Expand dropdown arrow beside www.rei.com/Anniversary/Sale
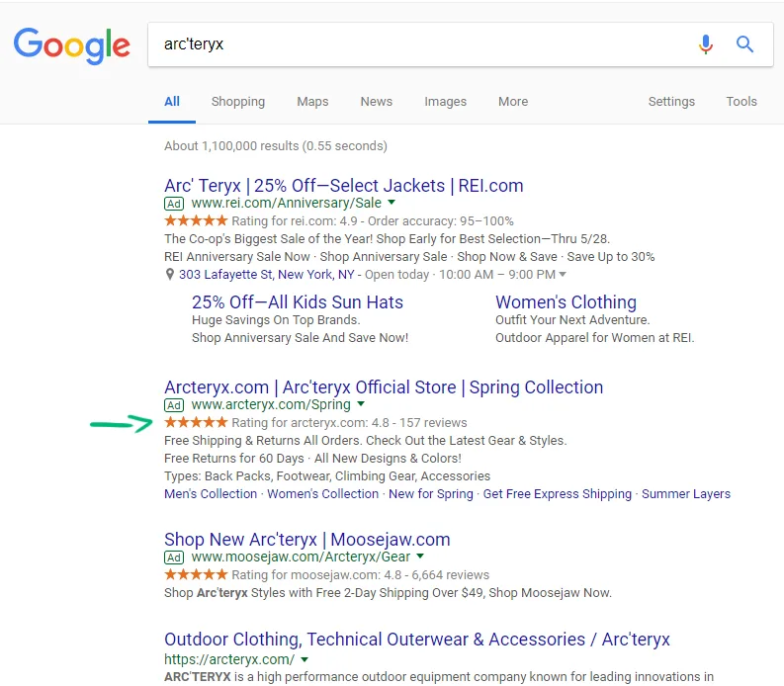 [x=392, y=203]
